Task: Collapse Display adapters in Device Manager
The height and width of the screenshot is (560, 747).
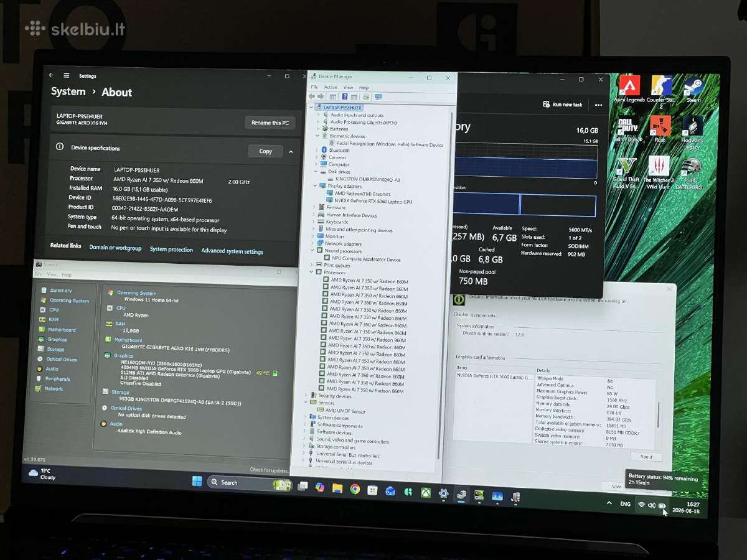Action: pyautogui.click(x=316, y=186)
